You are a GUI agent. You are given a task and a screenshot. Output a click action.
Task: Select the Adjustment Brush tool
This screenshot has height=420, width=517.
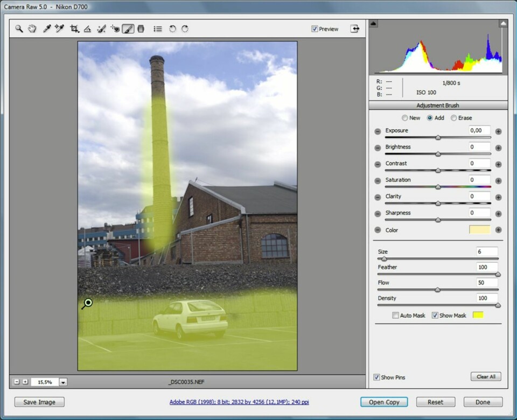coord(128,29)
